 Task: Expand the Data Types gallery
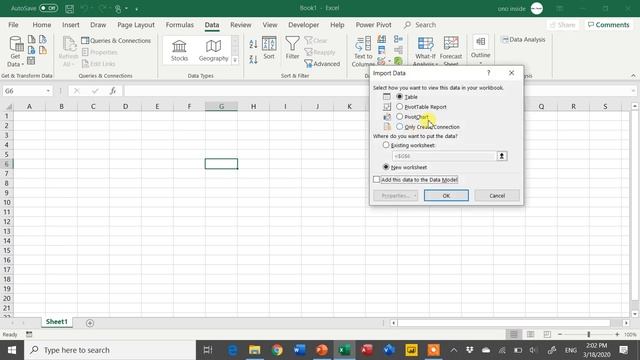(235, 60)
